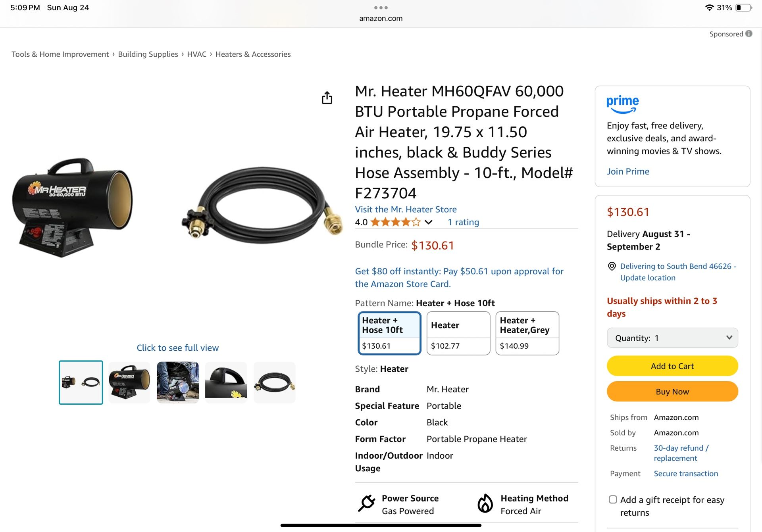The height and width of the screenshot is (532, 762).
Task: Click the Sponsored info icon
Action: point(749,34)
